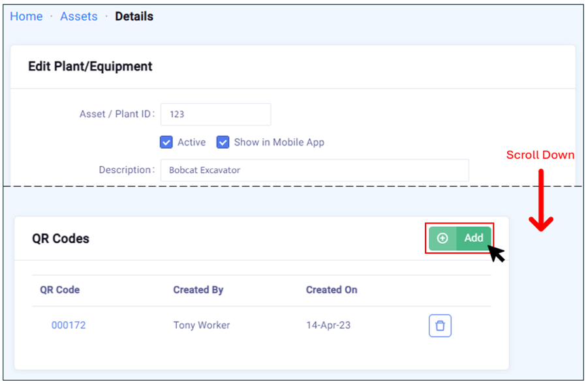Select the Details breadcrumb item
Screen dimensions: 588x384
click(134, 16)
